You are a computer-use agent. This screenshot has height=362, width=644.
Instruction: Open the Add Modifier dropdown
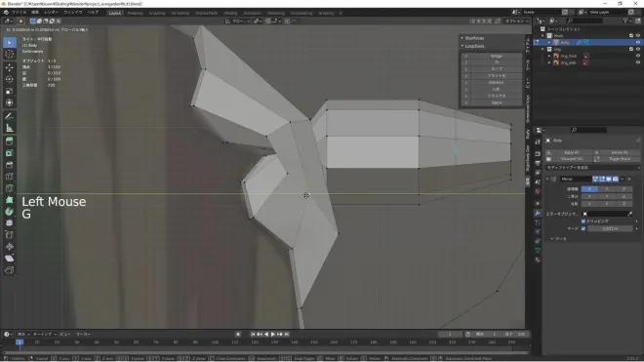point(592,168)
